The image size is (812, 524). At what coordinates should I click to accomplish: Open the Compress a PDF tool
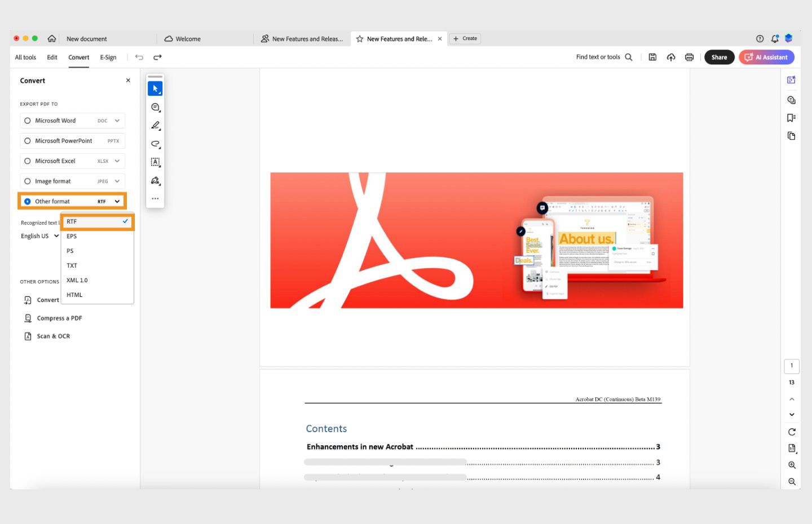59,318
